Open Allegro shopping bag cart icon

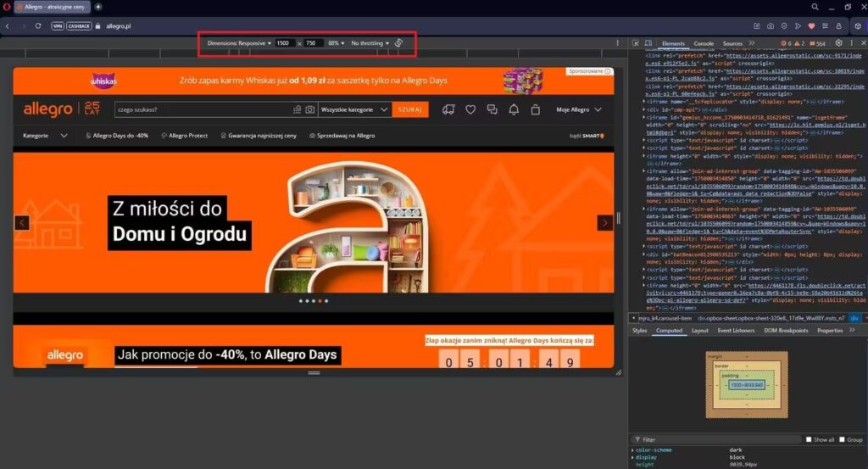click(x=536, y=109)
